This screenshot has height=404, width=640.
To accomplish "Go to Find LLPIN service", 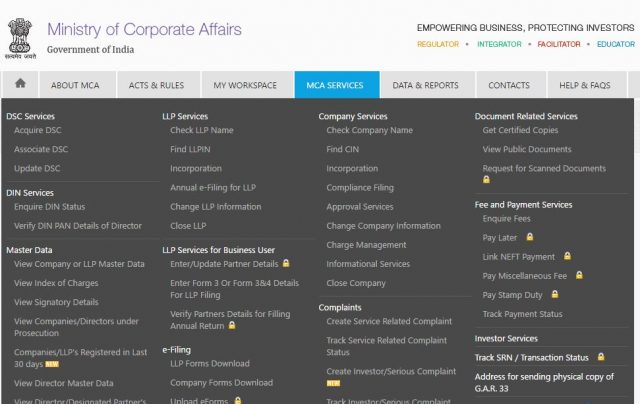I will pos(192,149).
